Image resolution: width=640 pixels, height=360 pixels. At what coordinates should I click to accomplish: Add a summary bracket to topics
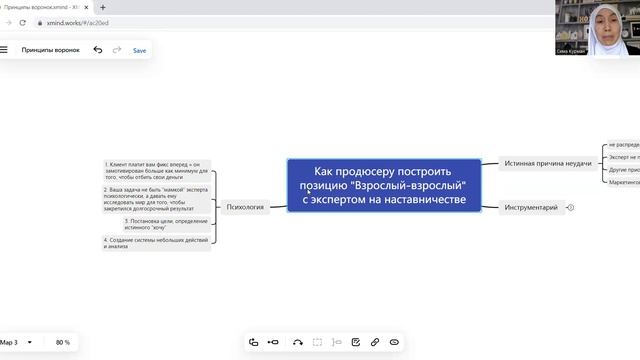coord(337,342)
